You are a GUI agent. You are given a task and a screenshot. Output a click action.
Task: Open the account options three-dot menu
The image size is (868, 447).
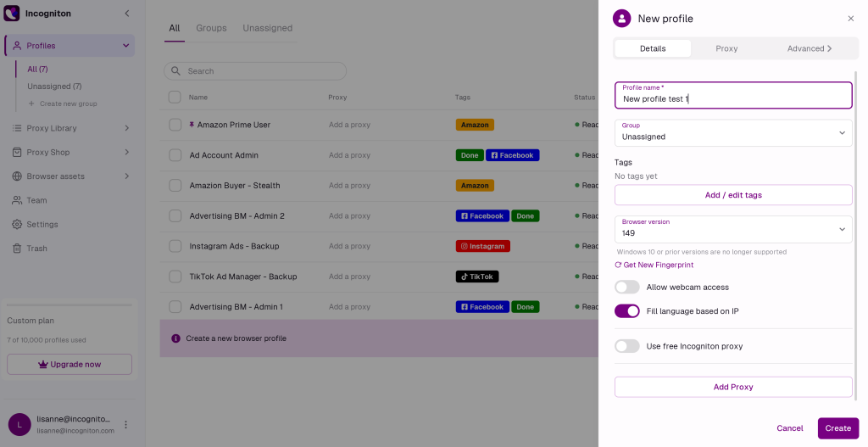point(125,425)
